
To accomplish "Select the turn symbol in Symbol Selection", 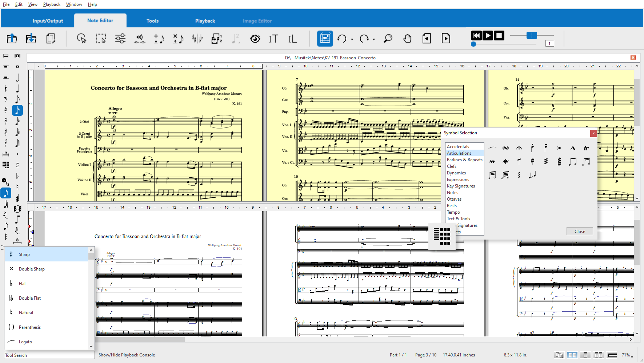I will click(x=505, y=148).
